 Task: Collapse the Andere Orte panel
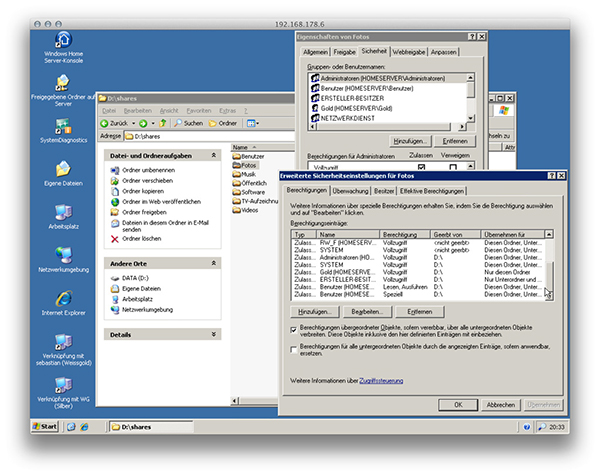(213, 264)
